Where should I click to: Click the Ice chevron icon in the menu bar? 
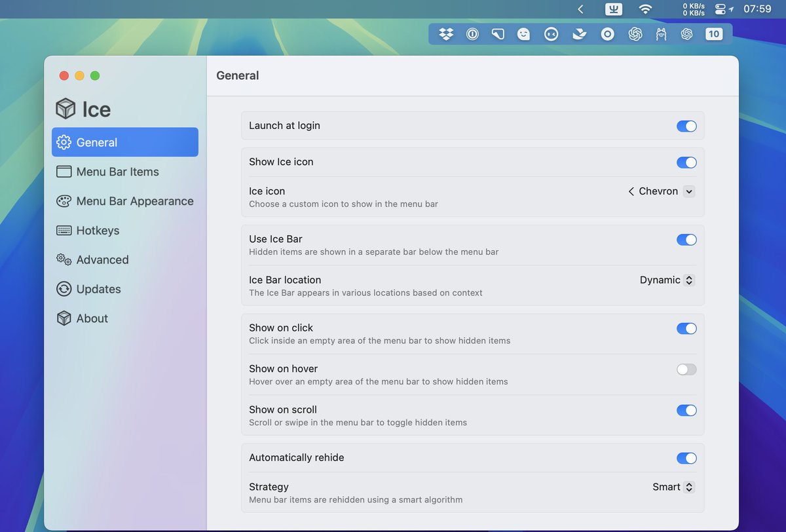click(580, 9)
